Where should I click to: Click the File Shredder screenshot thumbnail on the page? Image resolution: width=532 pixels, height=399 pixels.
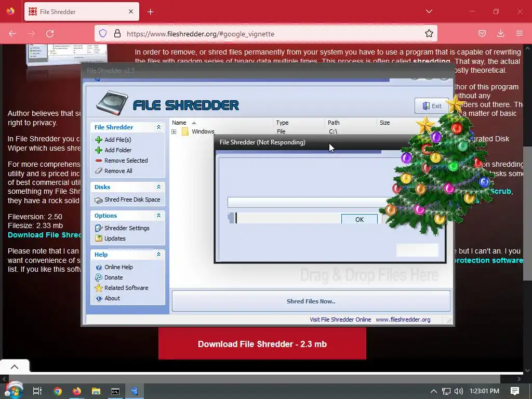(66, 54)
